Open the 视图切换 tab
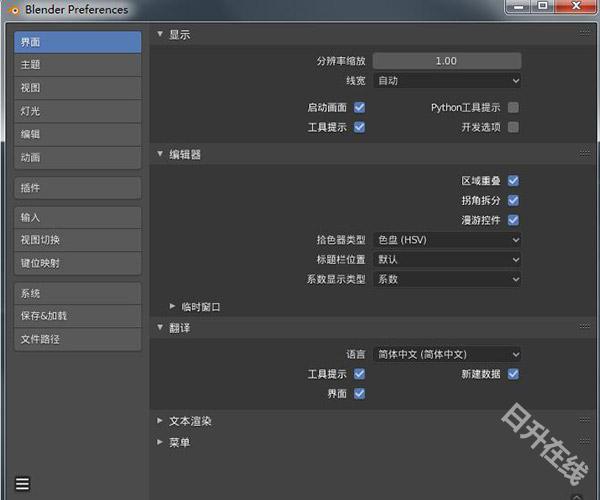 (78, 240)
